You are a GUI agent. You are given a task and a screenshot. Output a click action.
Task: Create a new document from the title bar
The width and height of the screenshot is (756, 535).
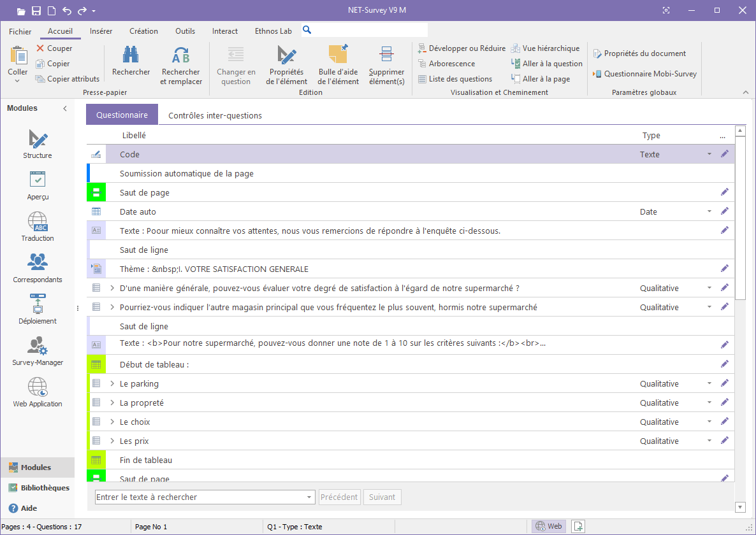[x=52, y=11]
